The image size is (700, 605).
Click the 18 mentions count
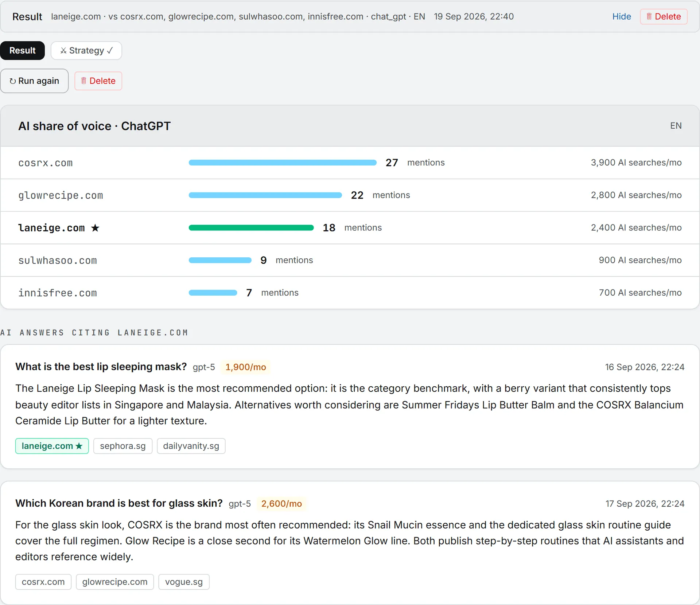point(329,228)
